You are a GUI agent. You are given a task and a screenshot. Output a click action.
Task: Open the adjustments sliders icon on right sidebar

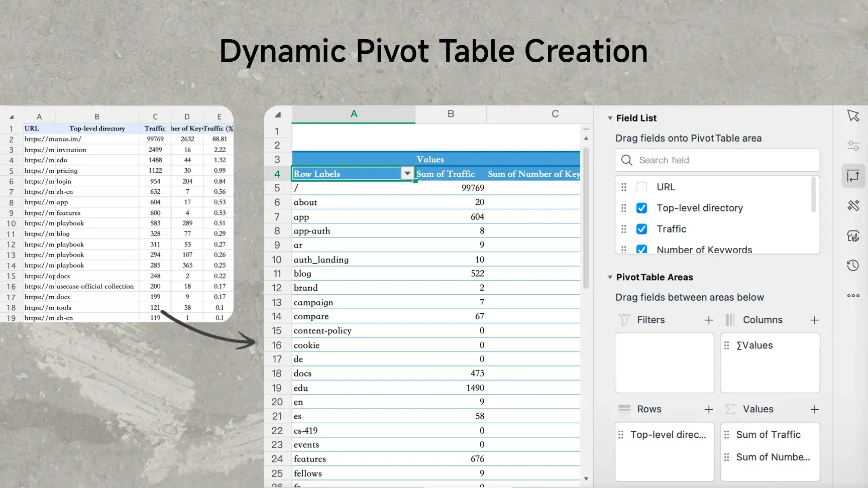[x=853, y=145]
